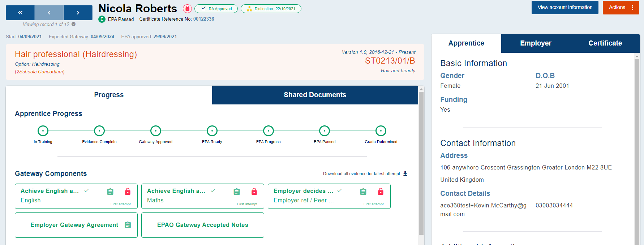
Task: Click clipboard icon on Employer decides card
Action: 363,192
